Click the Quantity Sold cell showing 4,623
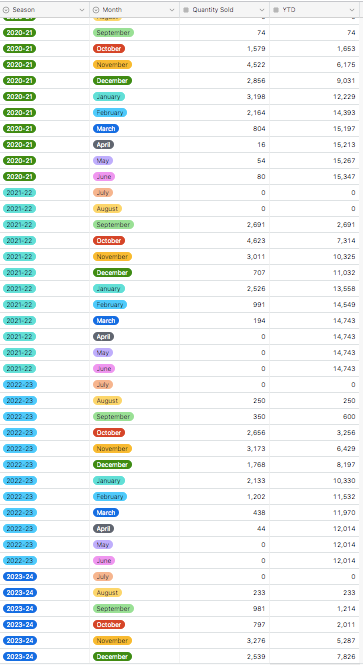 point(225,241)
